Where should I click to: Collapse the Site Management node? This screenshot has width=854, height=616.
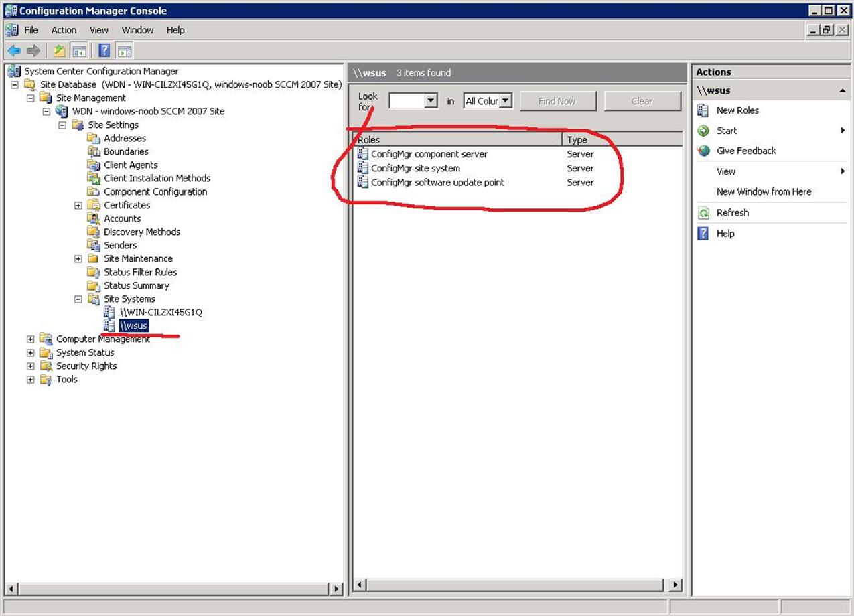(30, 98)
